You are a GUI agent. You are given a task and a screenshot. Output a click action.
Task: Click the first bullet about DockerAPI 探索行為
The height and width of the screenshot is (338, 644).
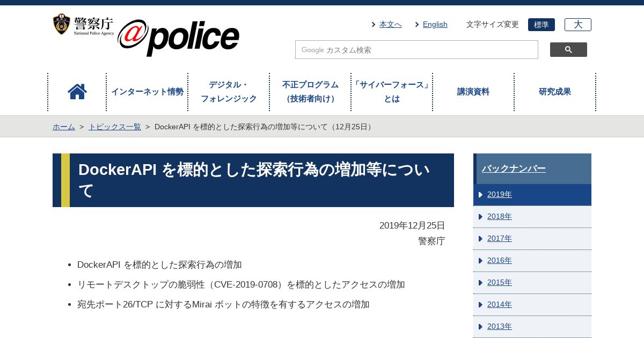coord(159,264)
